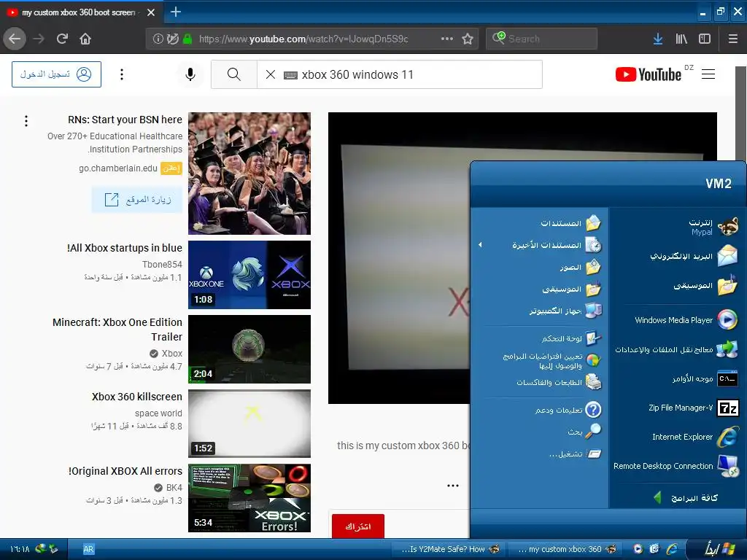Click the site security padlock icon
This screenshot has height=560, width=747.
point(187,39)
